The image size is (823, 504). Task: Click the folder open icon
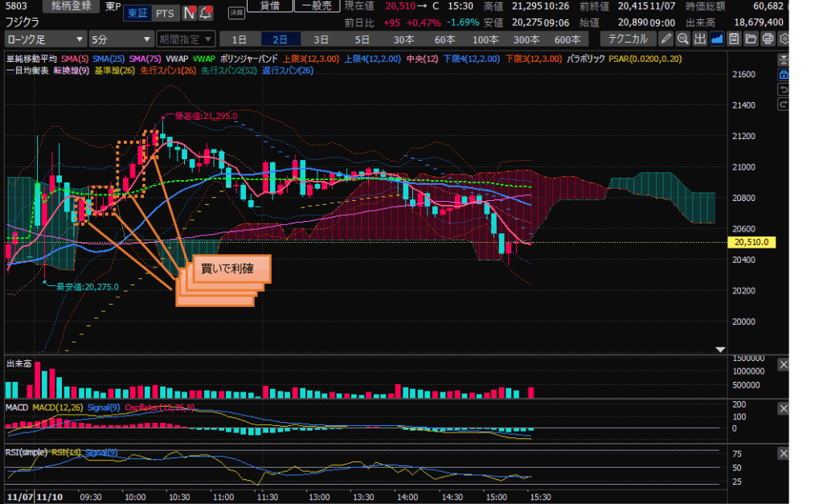click(751, 39)
